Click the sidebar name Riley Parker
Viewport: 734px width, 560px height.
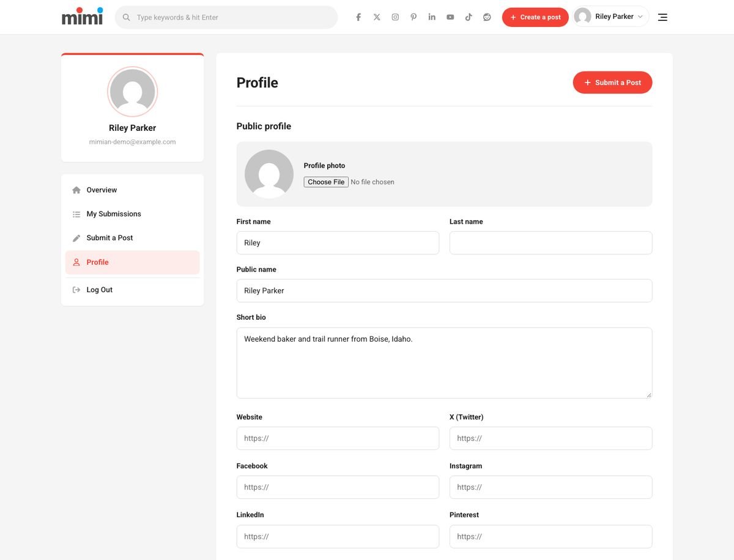pyautogui.click(x=133, y=128)
